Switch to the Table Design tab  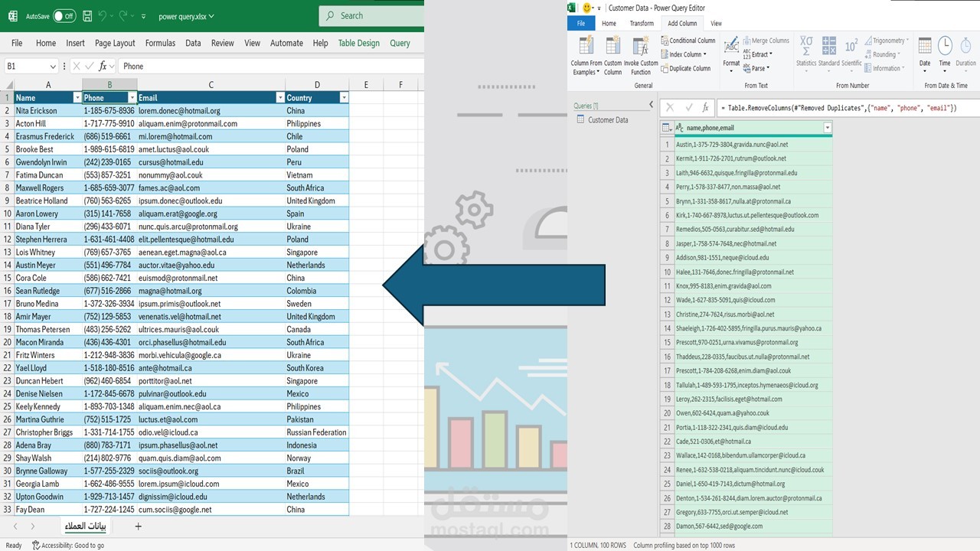tap(358, 43)
